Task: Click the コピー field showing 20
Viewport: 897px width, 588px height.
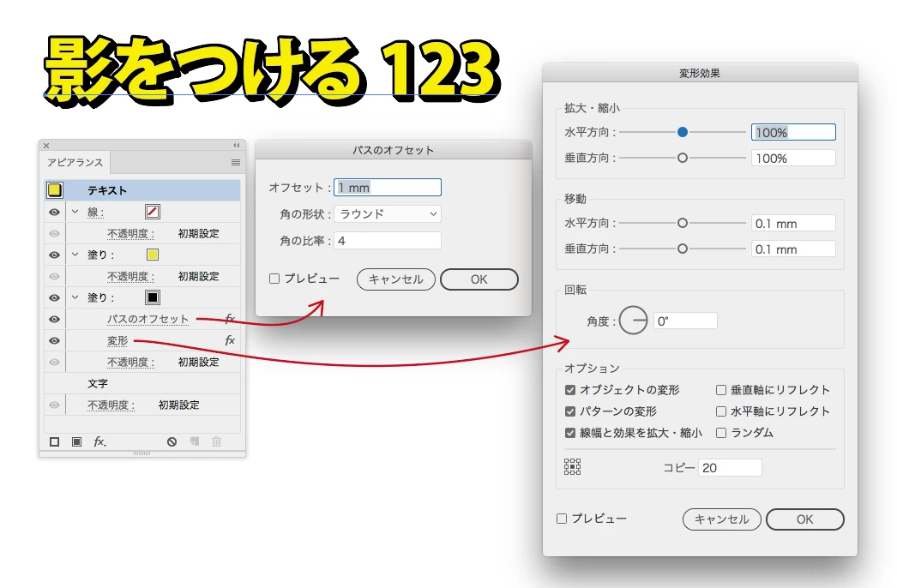Action: [730, 467]
